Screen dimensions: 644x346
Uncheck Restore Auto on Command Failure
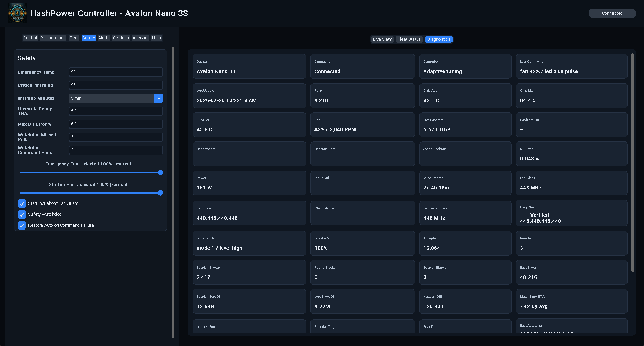coord(22,225)
